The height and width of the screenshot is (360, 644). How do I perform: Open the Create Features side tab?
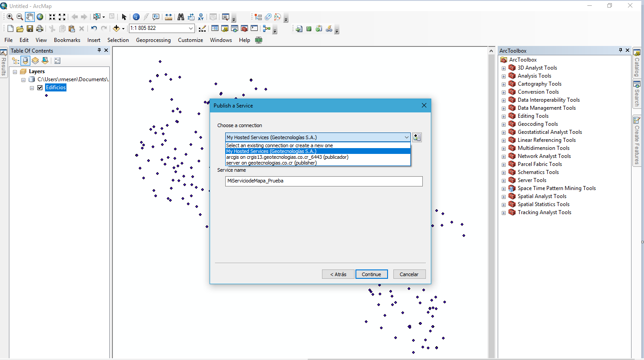[x=637, y=141]
